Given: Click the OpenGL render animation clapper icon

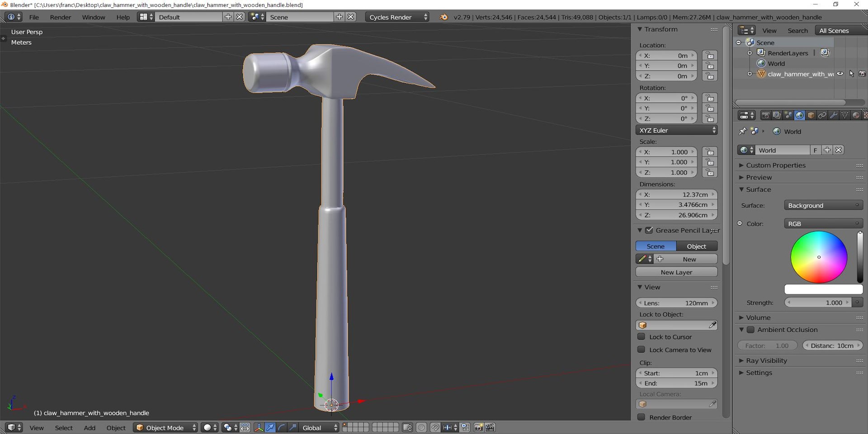Looking at the screenshot, I should click(490, 427).
